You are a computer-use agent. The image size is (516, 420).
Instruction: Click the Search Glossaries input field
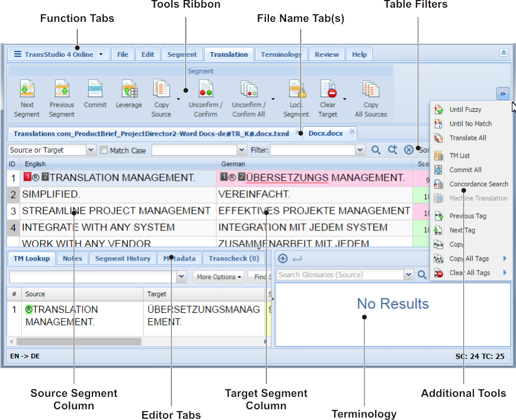(x=339, y=275)
